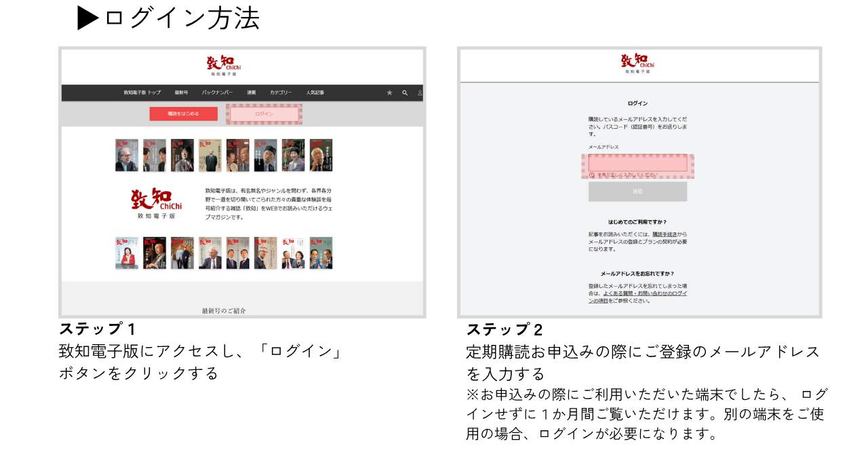Click the star favorites icon in navigation bar
This screenshot has height=454, width=868.
(x=389, y=93)
